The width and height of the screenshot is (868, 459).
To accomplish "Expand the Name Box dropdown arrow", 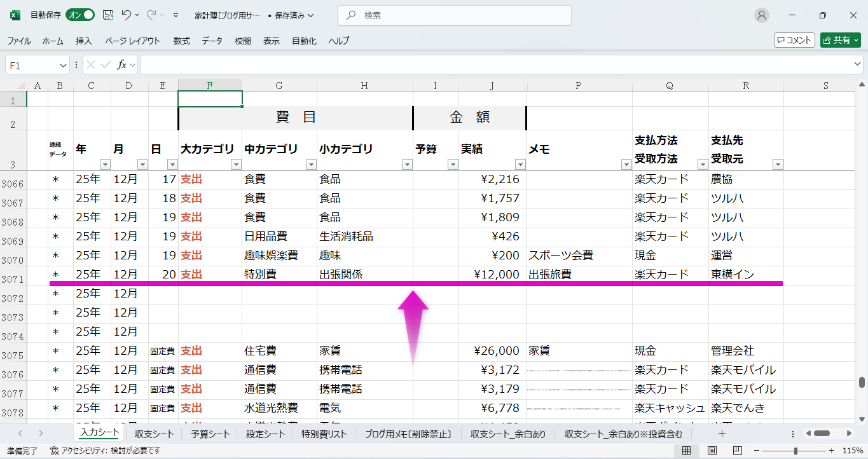I will tap(63, 65).
